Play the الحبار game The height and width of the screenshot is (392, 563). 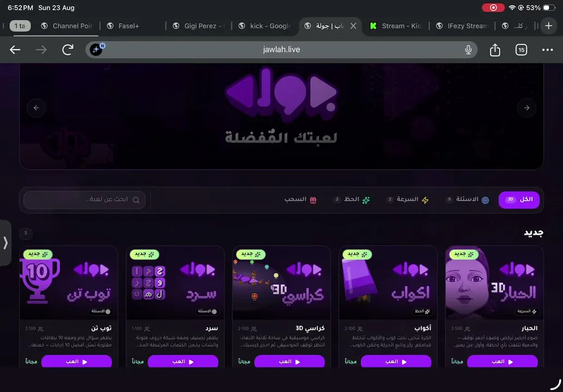(503, 362)
